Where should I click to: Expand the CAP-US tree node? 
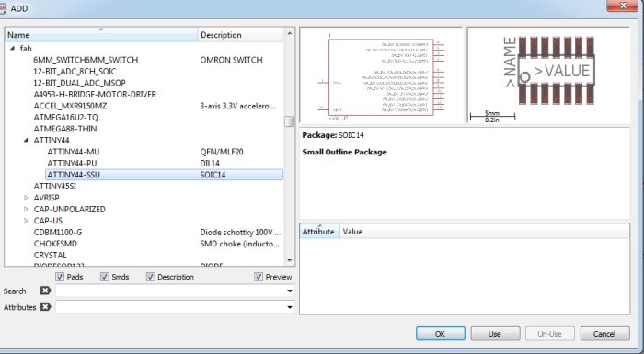click(26, 221)
